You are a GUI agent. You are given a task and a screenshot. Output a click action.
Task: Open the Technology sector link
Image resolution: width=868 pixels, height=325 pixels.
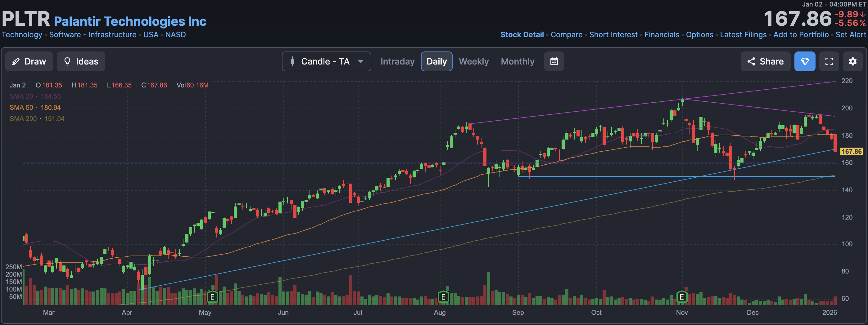[22, 35]
